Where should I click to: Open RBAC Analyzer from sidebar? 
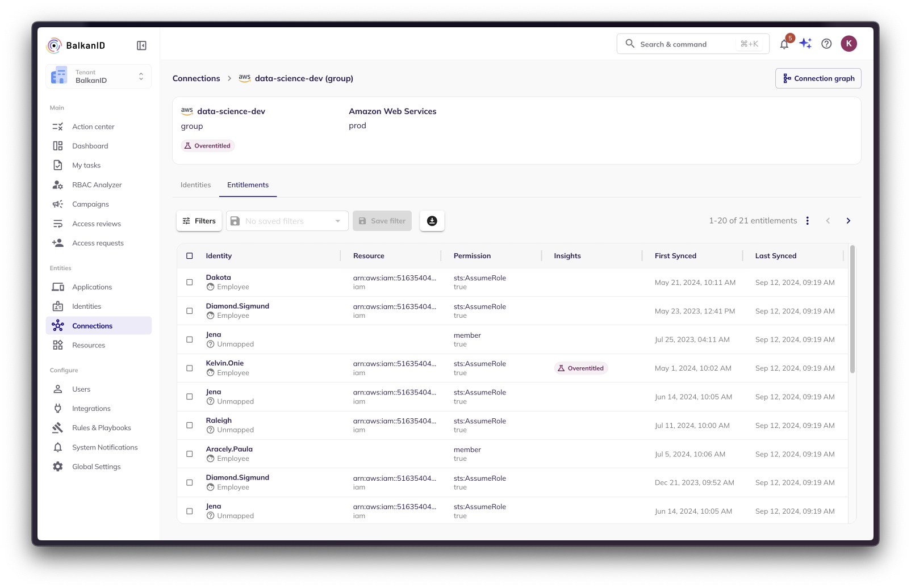pos(97,185)
